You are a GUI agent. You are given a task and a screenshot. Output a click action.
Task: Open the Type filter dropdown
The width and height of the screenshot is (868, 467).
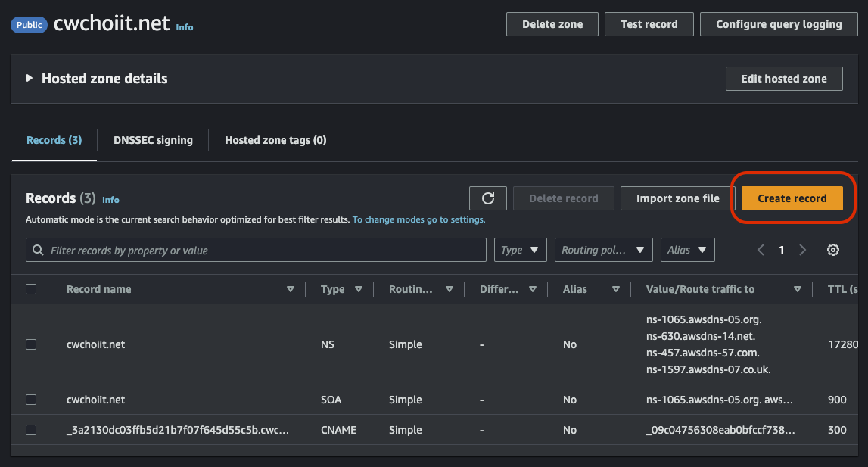521,250
